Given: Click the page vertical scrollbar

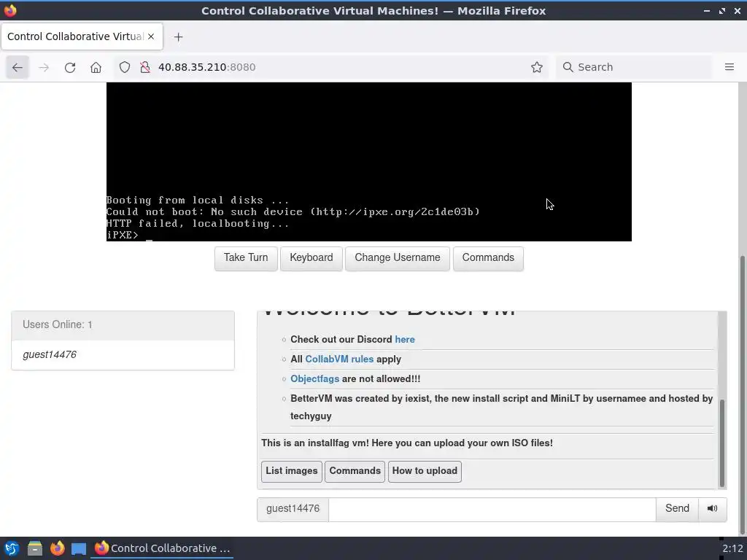Looking at the screenshot, I should (x=742, y=395).
